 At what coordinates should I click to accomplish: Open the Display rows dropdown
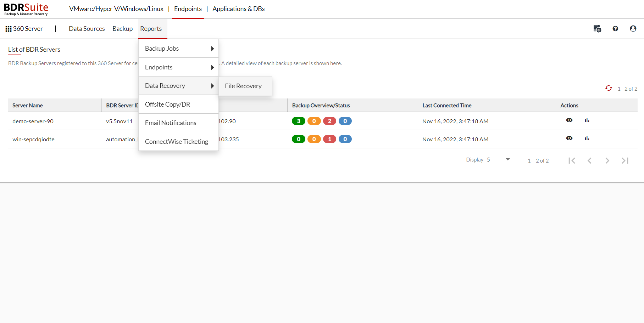click(x=499, y=160)
